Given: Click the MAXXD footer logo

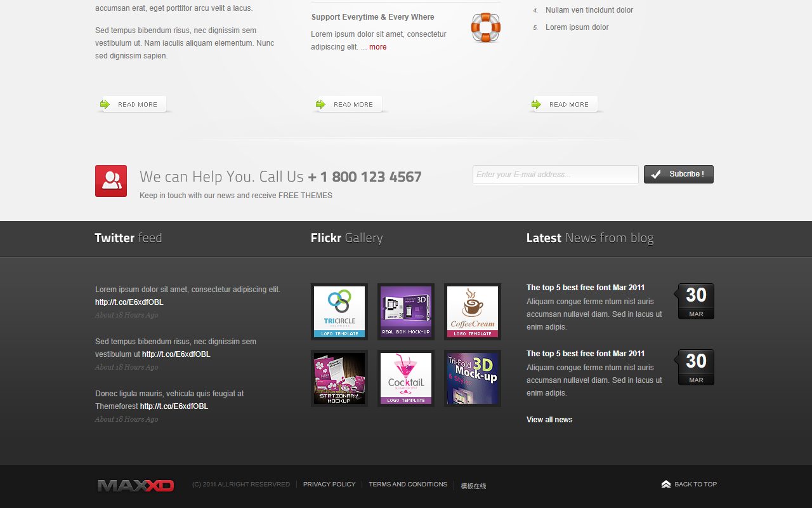Looking at the screenshot, I should click(x=136, y=486).
